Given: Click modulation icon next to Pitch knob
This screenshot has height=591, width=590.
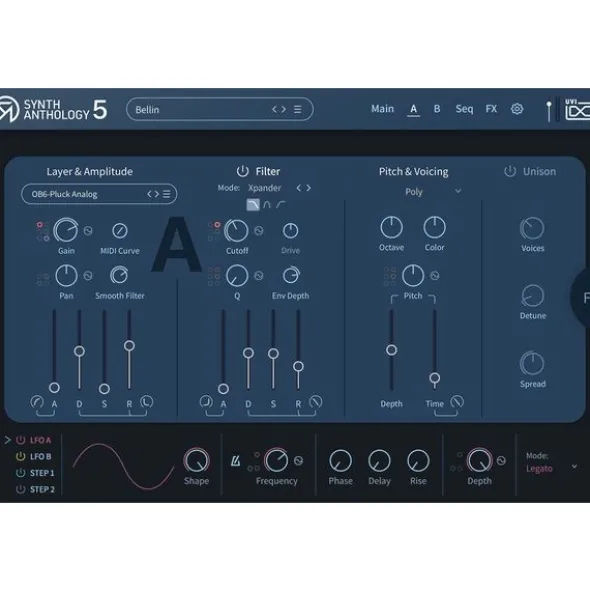Looking at the screenshot, I should (435, 276).
